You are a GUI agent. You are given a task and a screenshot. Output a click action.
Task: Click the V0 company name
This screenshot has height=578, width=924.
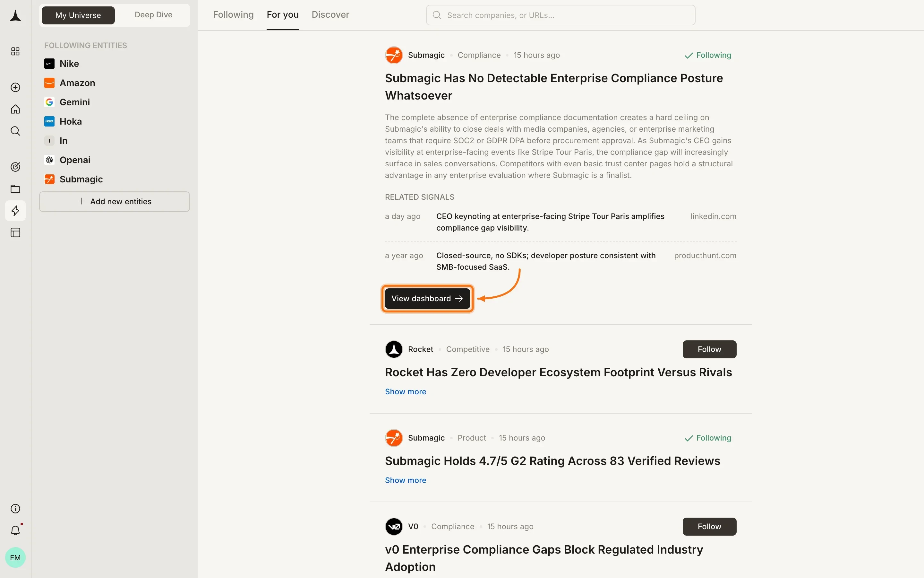pos(413,526)
